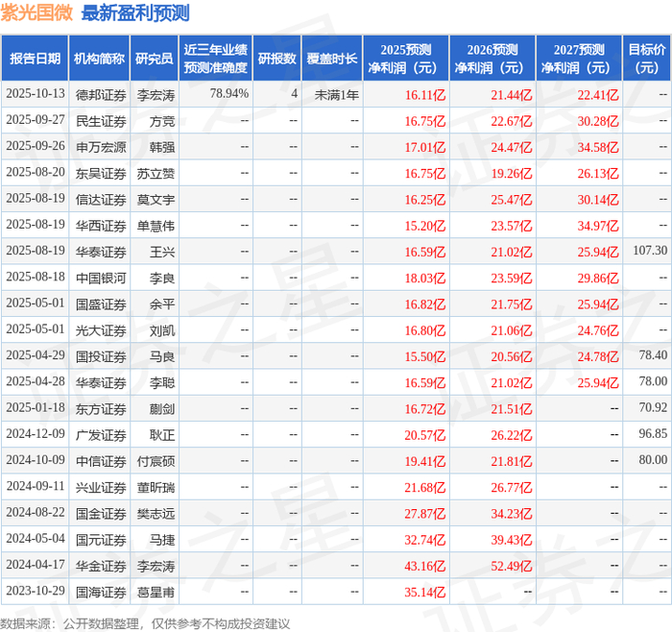Select institution 广发证券

(101, 435)
